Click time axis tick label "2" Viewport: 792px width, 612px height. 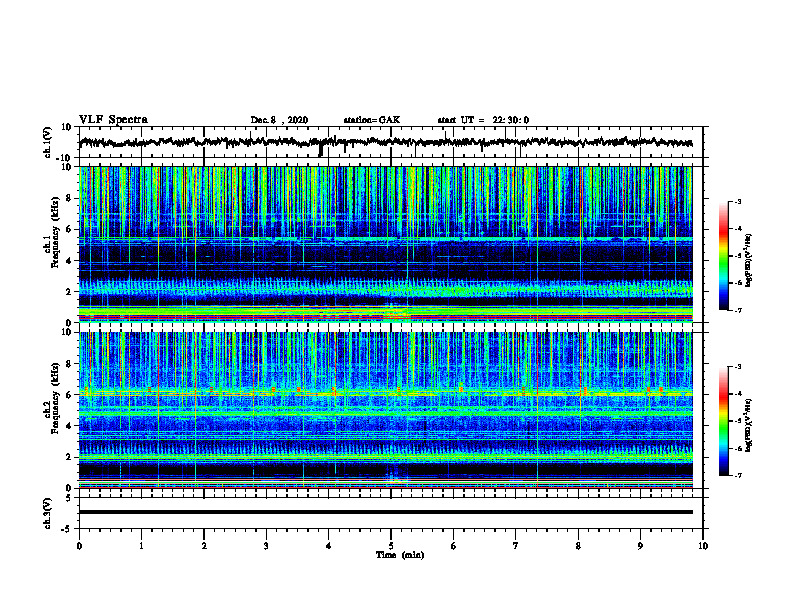(204, 546)
